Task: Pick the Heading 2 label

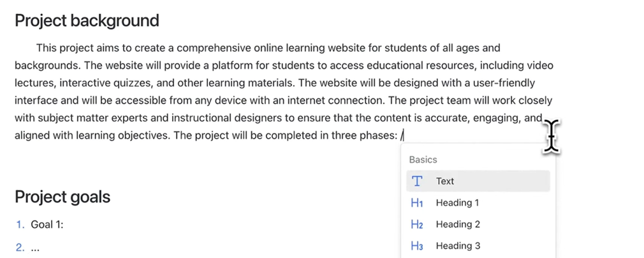Action: pyautogui.click(x=458, y=225)
